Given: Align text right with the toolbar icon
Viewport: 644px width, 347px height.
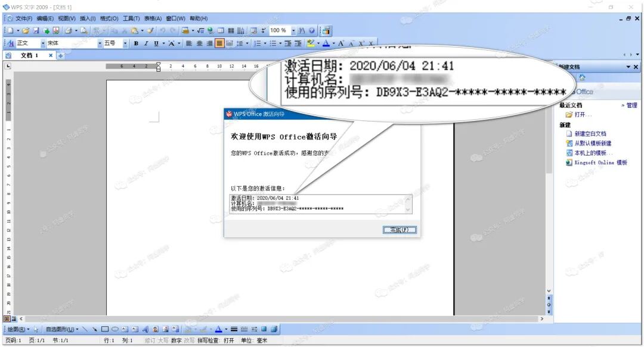Looking at the screenshot, I should (x=209, y=43).
